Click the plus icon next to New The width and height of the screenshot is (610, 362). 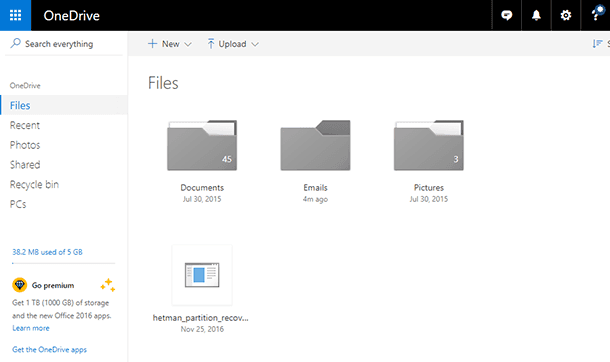(x=152, y=44)
